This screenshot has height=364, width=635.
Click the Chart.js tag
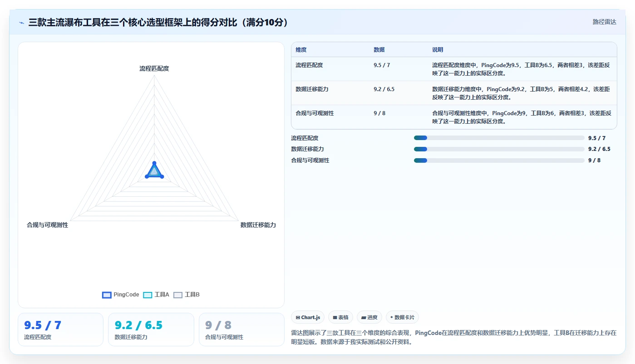tap(308, 317)
